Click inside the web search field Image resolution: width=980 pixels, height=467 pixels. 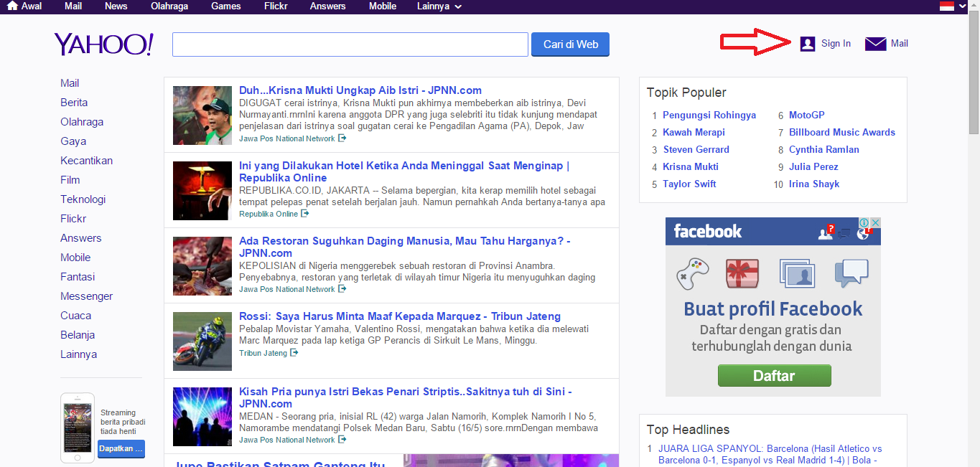coord(350,44)
